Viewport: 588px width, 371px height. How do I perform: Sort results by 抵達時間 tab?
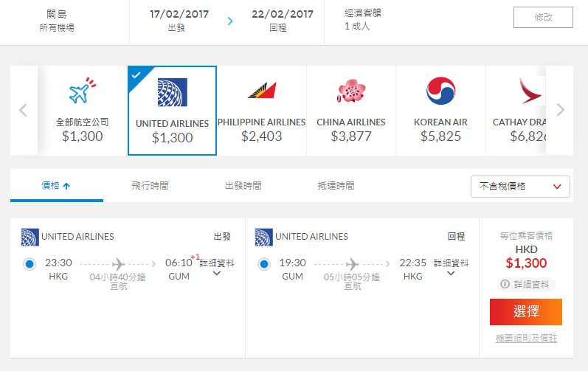point(336,186)
